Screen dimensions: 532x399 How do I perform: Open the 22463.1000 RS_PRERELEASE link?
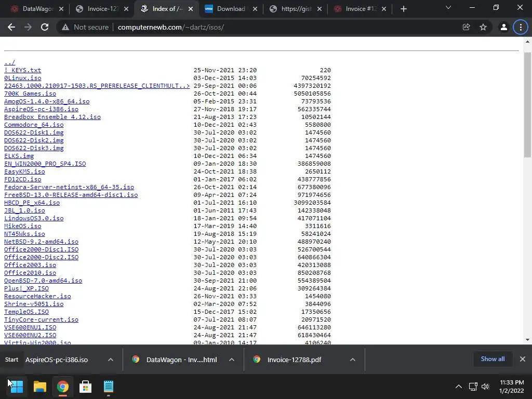(x=97, y=86)
